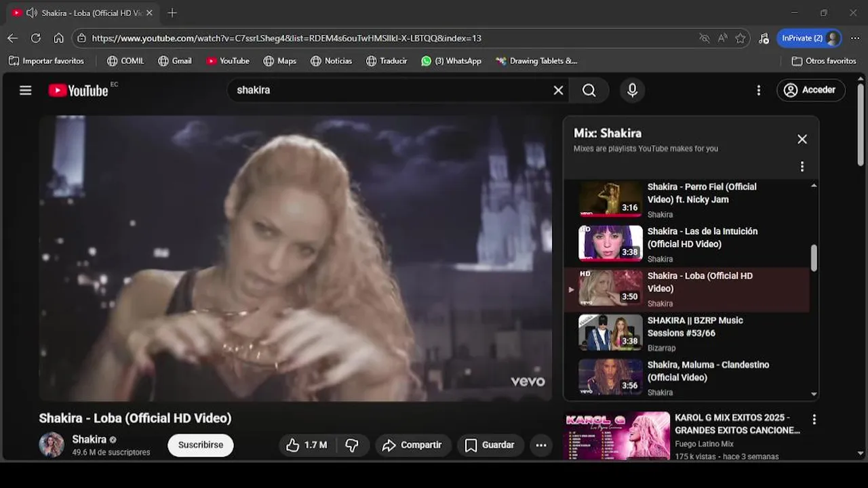
Task: Open options for KAROL G mix
Action: 814,420
